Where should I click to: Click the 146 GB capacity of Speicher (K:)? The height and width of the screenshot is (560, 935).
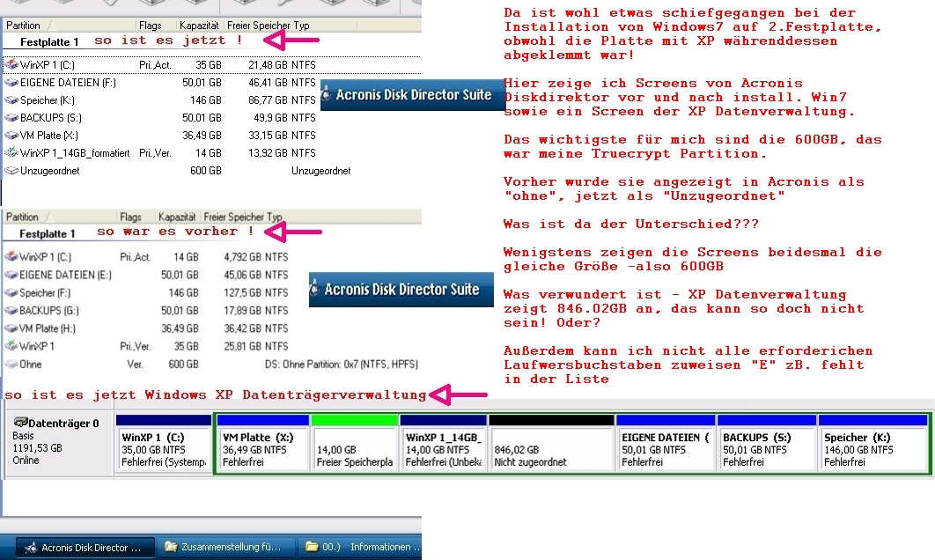206,100
